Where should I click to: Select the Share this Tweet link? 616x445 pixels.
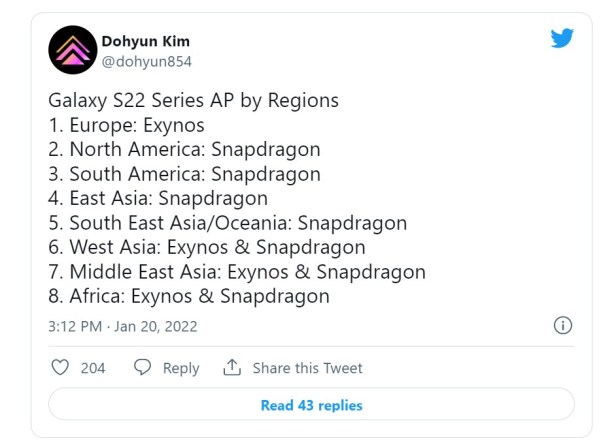307,368
